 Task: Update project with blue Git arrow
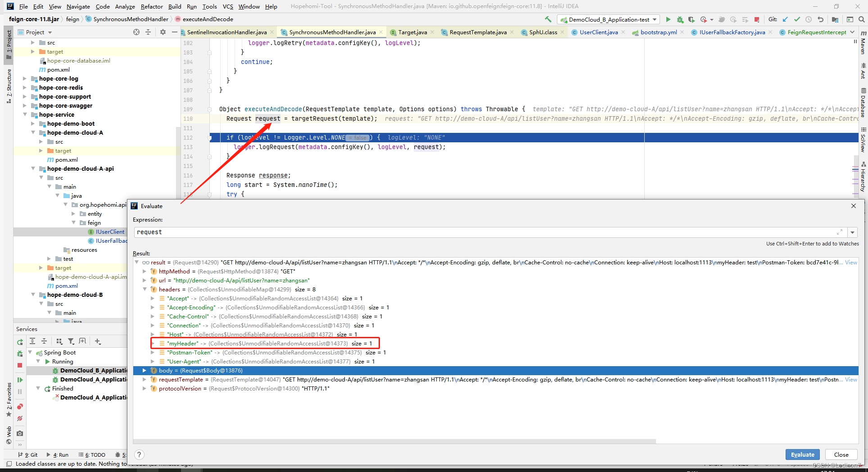pyautogui.click(x=785, y=19)
